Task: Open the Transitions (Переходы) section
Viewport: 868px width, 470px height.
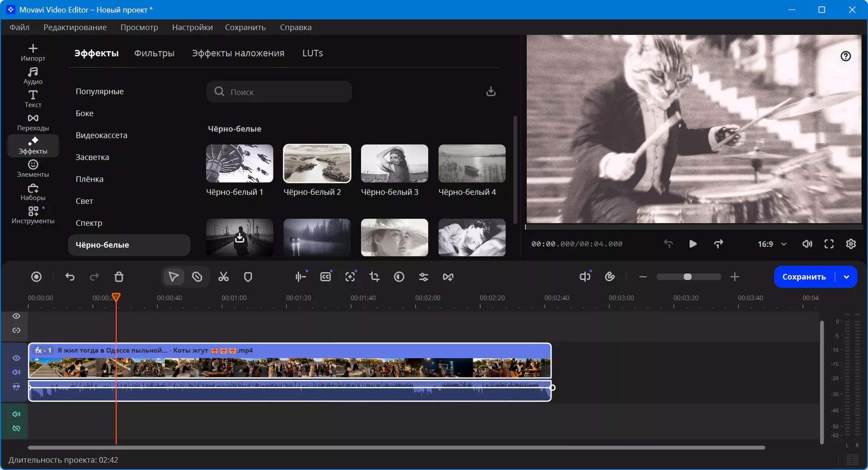Action: tap(33, 123)
